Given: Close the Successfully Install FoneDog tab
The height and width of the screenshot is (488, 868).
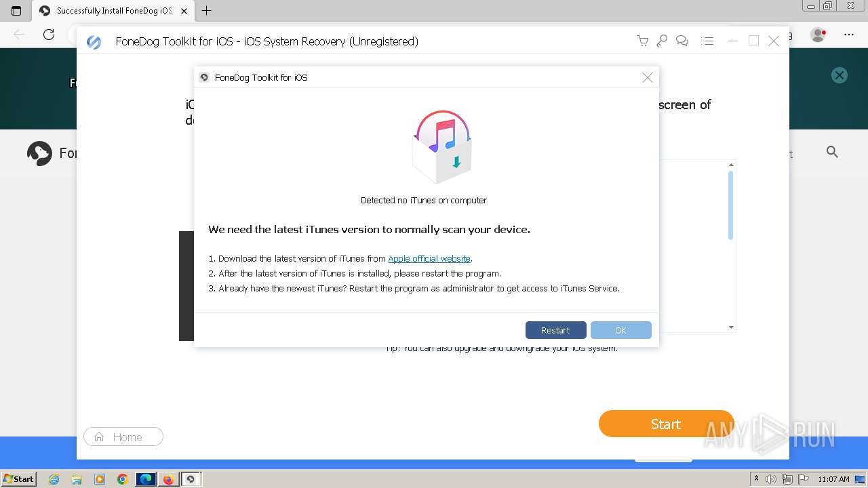Looking at the screenshot, I should click(184, 11).
